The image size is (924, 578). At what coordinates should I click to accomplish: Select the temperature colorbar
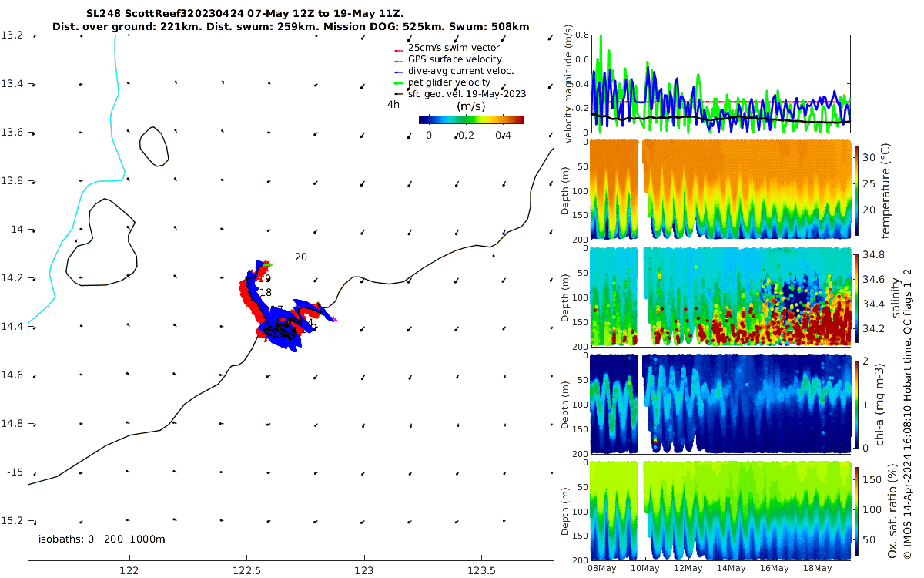858,190
